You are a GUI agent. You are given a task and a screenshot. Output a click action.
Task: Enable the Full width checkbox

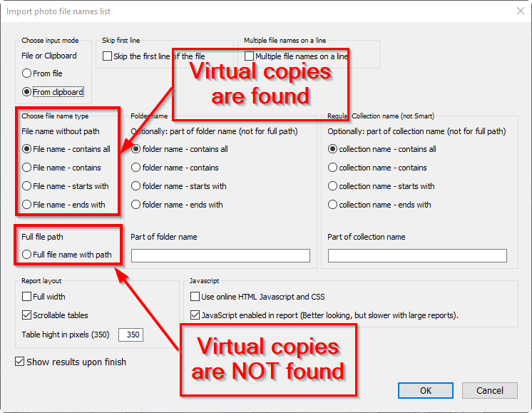click(27, 297)
